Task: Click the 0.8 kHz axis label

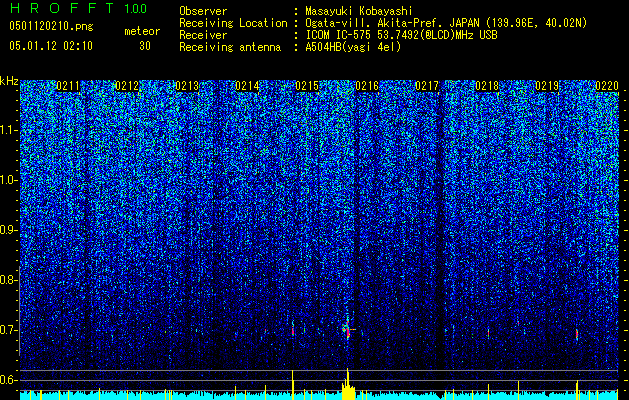Action: point(9,280)
